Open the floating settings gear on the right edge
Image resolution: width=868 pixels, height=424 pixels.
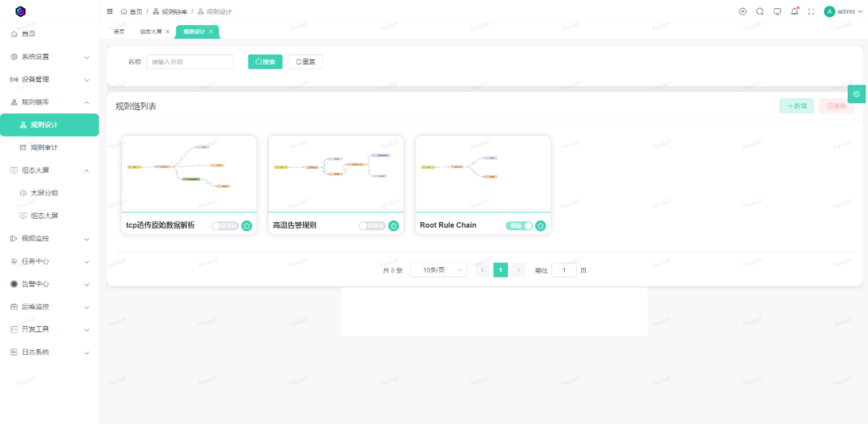click(x=857, y=93)
